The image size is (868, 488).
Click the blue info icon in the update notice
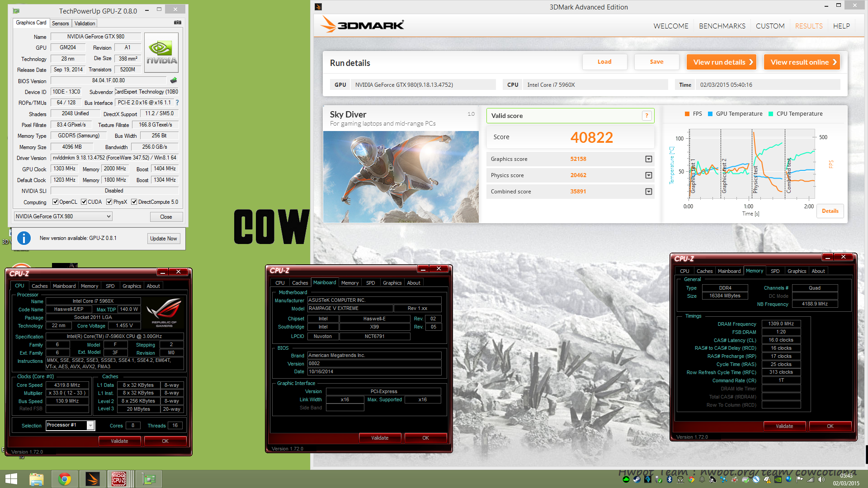pos(24,238)
